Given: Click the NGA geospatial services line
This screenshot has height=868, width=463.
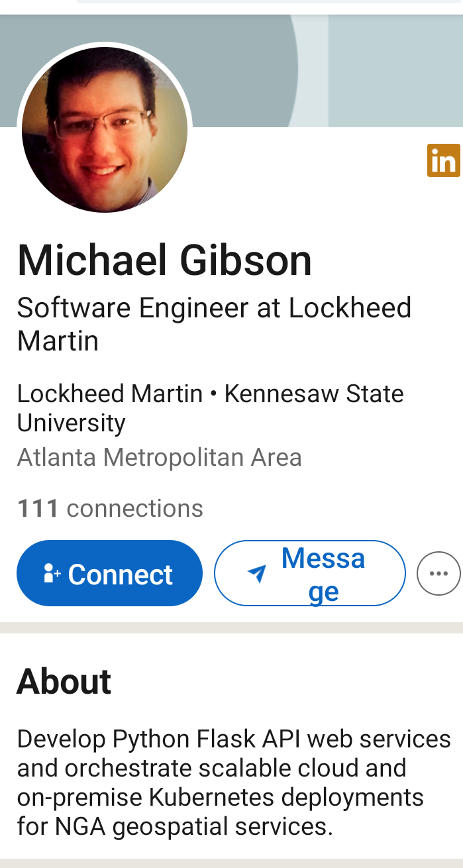Looking at the screenshot, I should click(175, 826).
